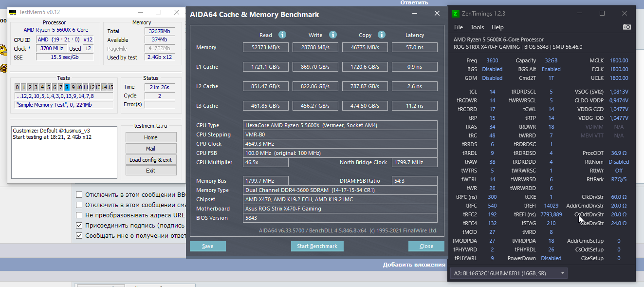The width and height of the screenshot is (644, 287).
Task: Toggle 'Отключить в этом сообщении BB' checkbox
Action: 79,194
